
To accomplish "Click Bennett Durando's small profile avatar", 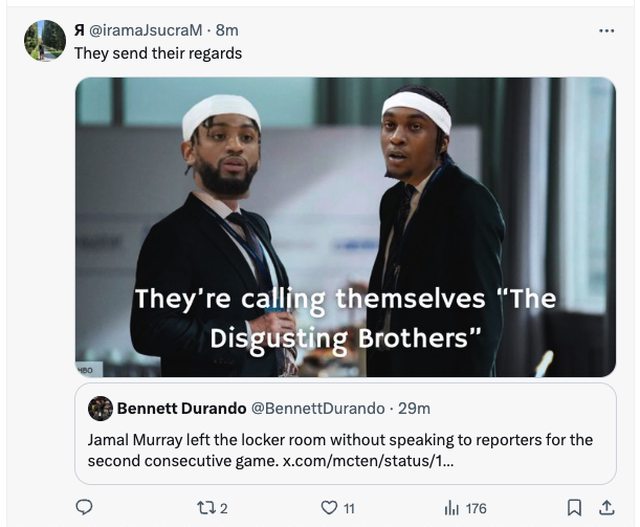I will [x=100, y=408].
